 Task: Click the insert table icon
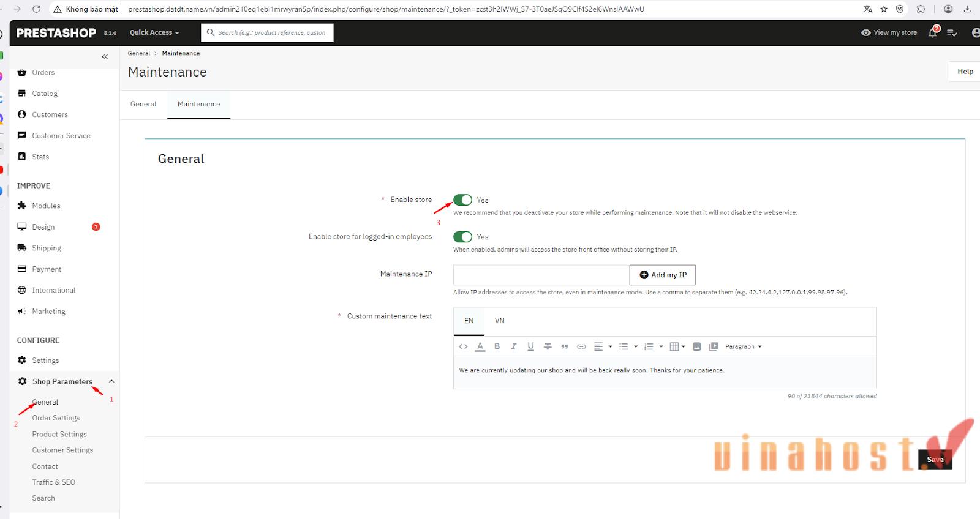[674, 346]
